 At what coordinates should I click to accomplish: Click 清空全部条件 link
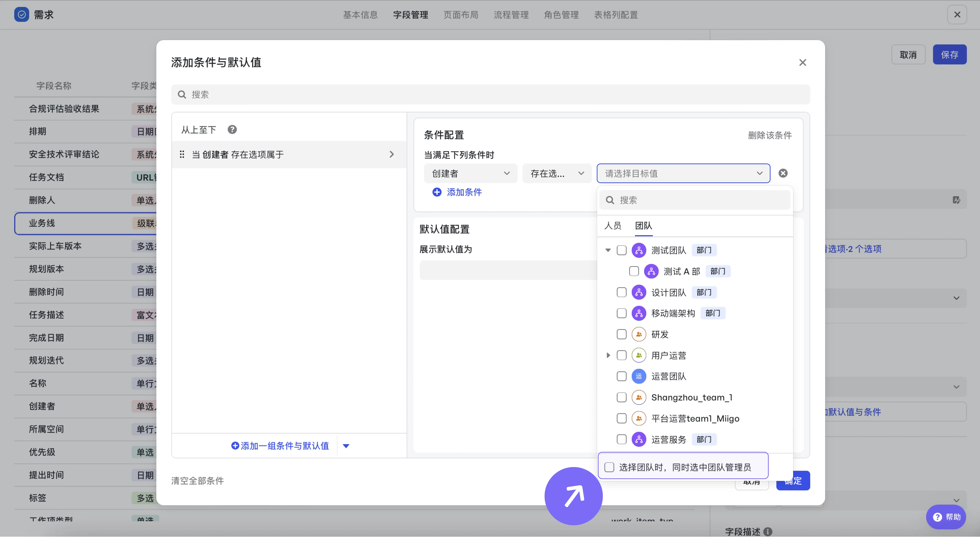coord(197,481)
